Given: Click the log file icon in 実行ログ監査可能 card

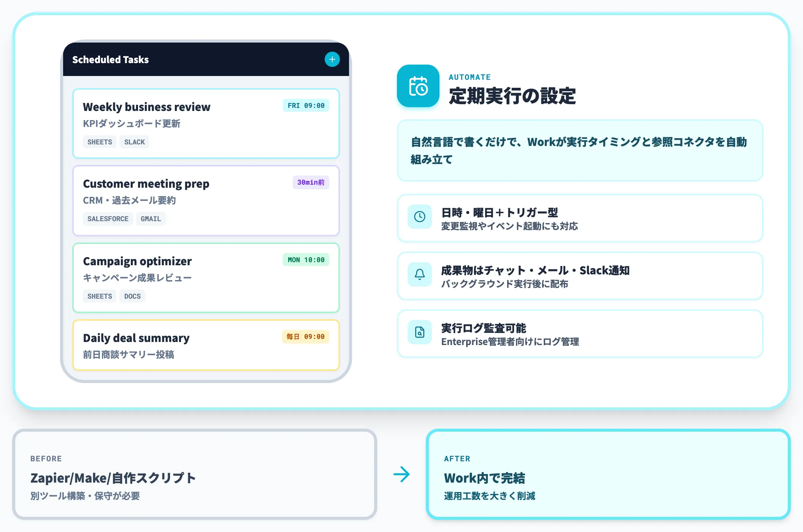Looking at the screenshot, I should pyautogui.click(x=420, y=332).
